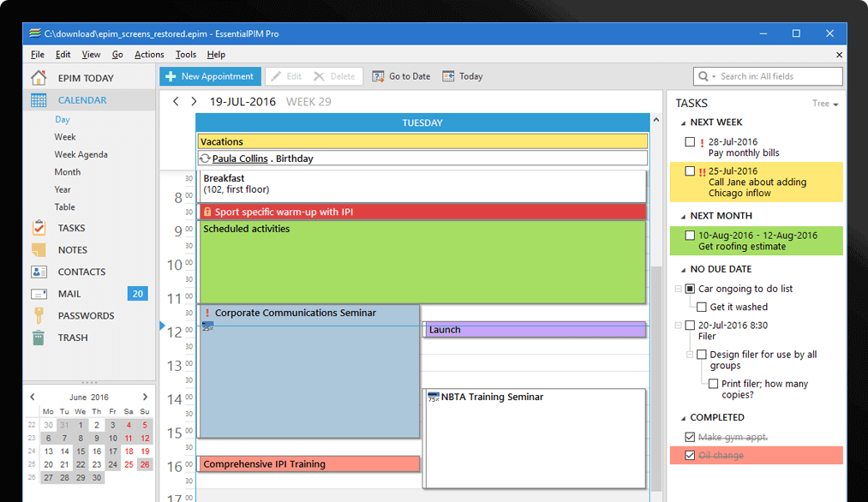Image resolution: width=868 pixels, height=502 pixels.
Task: Check the Filer task checkbox
Action: pos(690,325)
